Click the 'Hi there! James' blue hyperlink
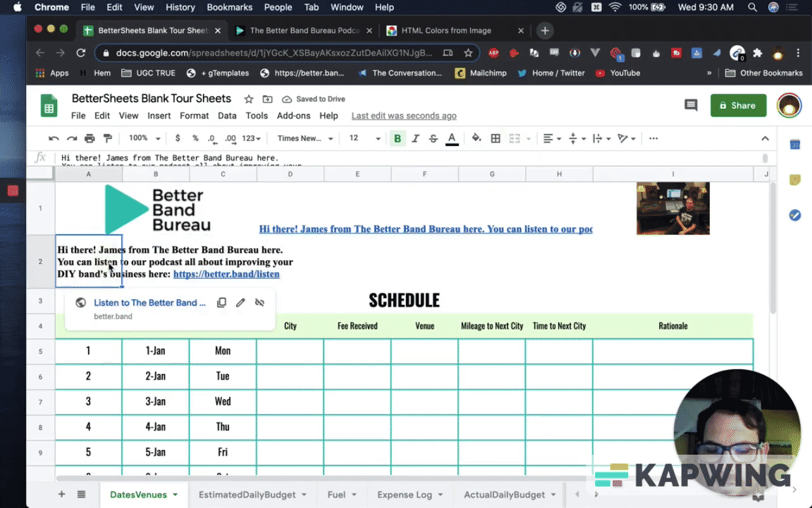Screen dimensions: 812x508 click(426, 229)
